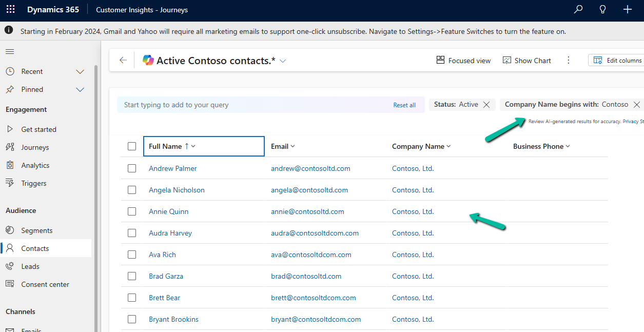Click the search magnifier icon in header
Viewport: 644px width, 332px height.
tap(578, 10)
